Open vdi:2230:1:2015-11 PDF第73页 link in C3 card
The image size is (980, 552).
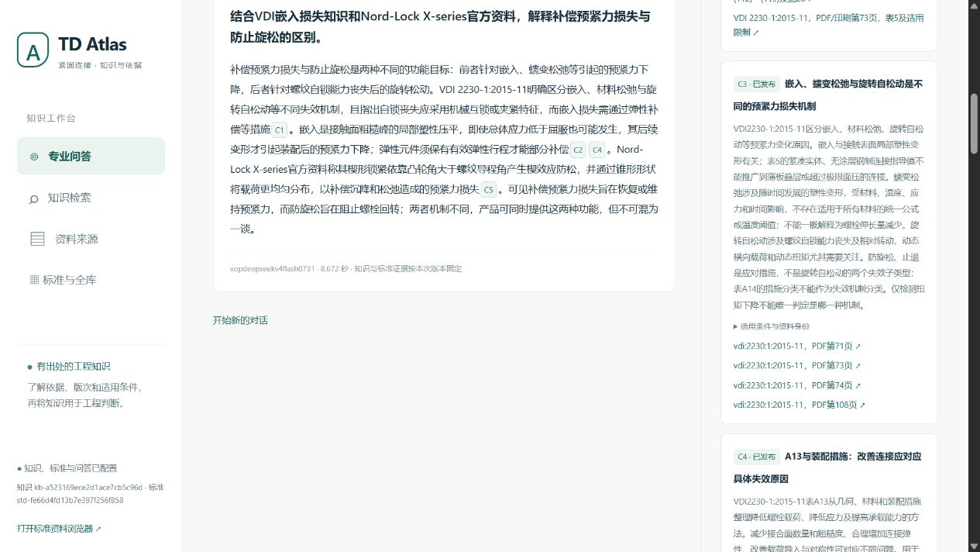[797, 365]
